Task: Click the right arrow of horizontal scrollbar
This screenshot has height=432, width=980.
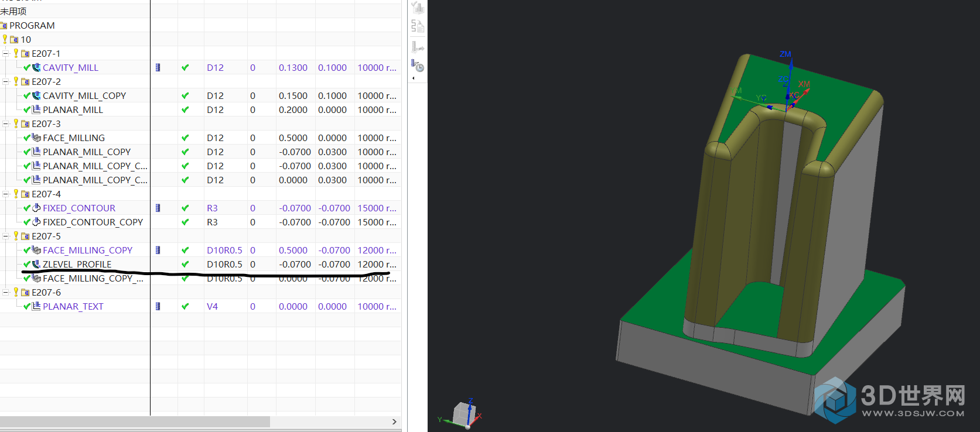Action: coord(394,421)
